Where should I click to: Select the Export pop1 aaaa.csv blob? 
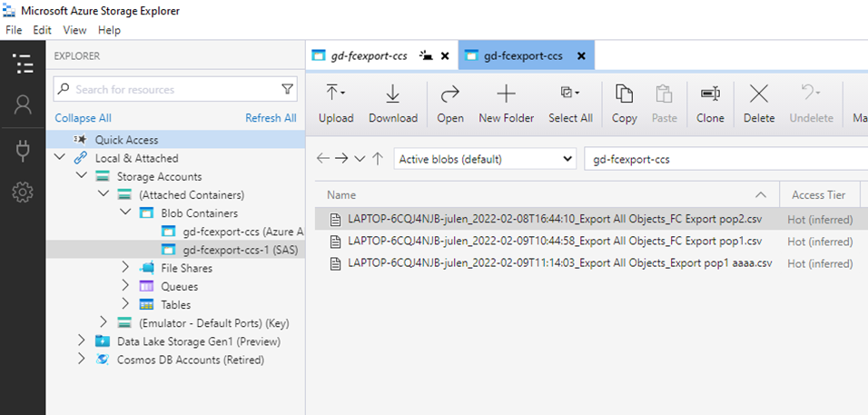559,263
